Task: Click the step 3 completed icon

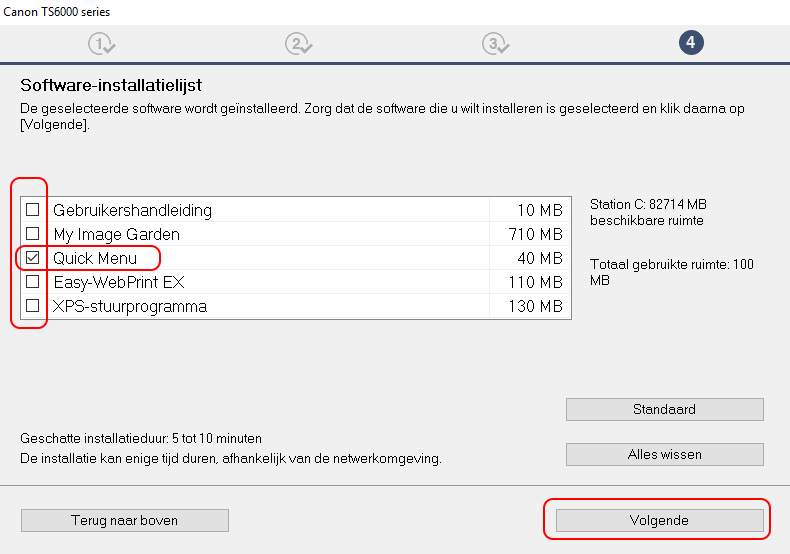Action: click(x=493, y=43)
